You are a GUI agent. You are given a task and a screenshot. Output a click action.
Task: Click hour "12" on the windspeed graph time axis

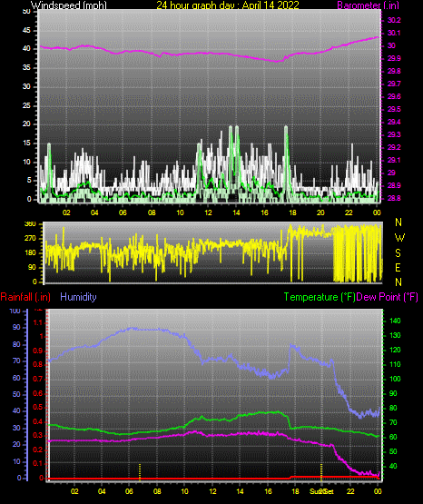pyautogui.click(x=208, y=212)
